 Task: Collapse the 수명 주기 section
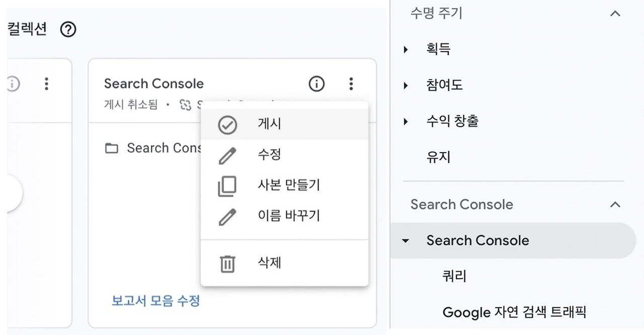(615, 14)
